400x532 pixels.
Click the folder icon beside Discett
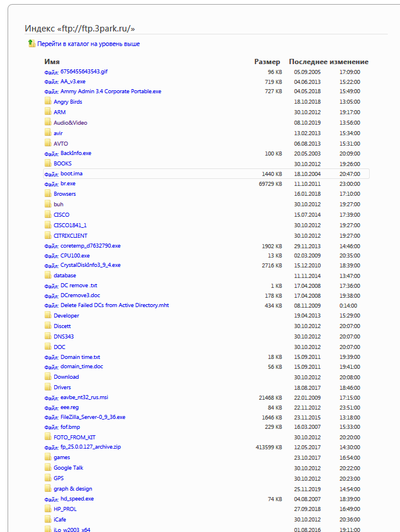[48, 326]
